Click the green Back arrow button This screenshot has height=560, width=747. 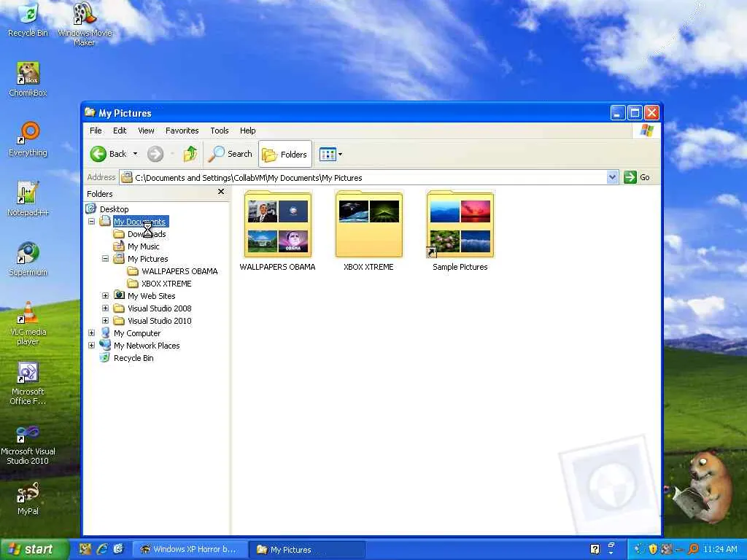(x=109, y=154)
